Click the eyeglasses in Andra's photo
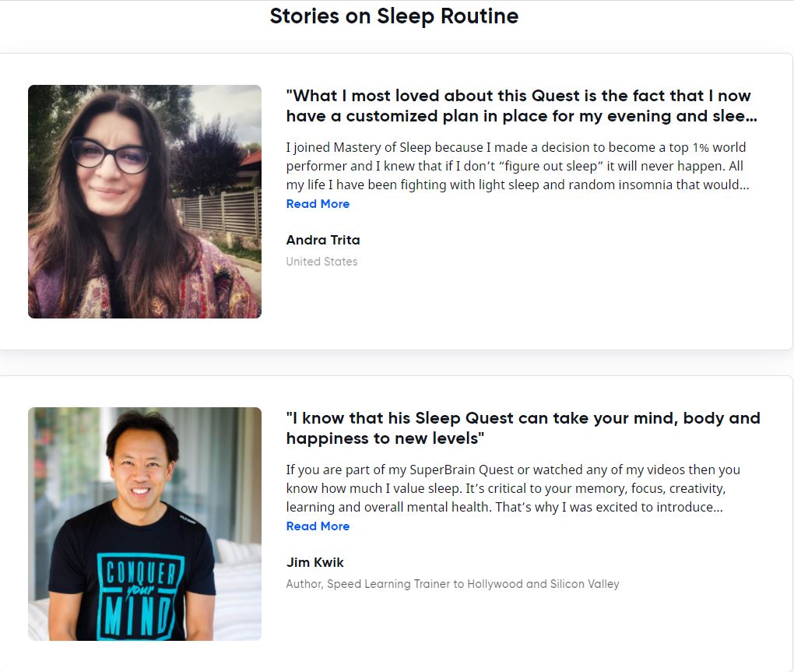The height and width of the screenshot is (672, 794). coord(110,155)
